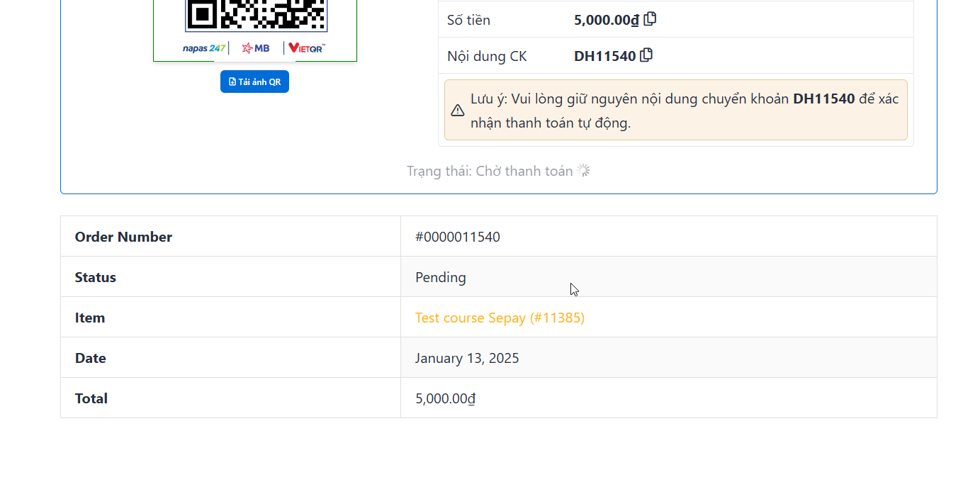Click the Date row label
980x482 pixels.
point(91,358)
